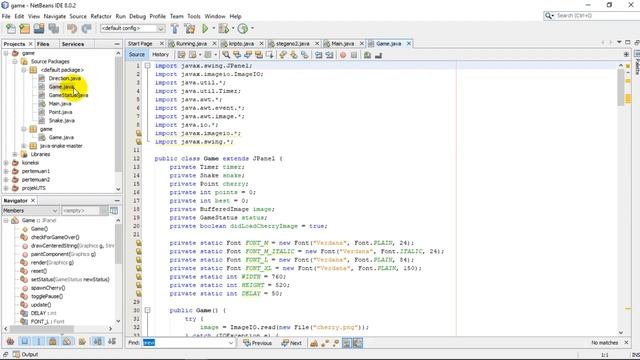The image size is (640, 360).
Task: Click the Profile Project icon
Action: [x=243, y=29]
